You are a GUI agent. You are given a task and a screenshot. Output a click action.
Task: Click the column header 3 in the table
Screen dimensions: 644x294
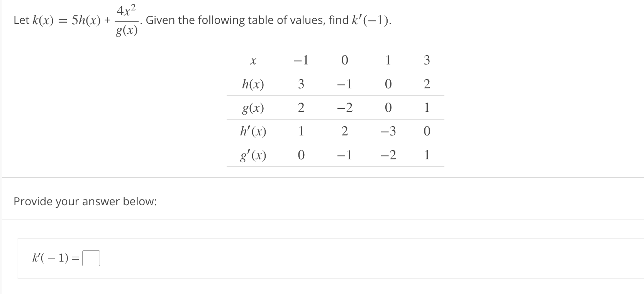point(426,60)
